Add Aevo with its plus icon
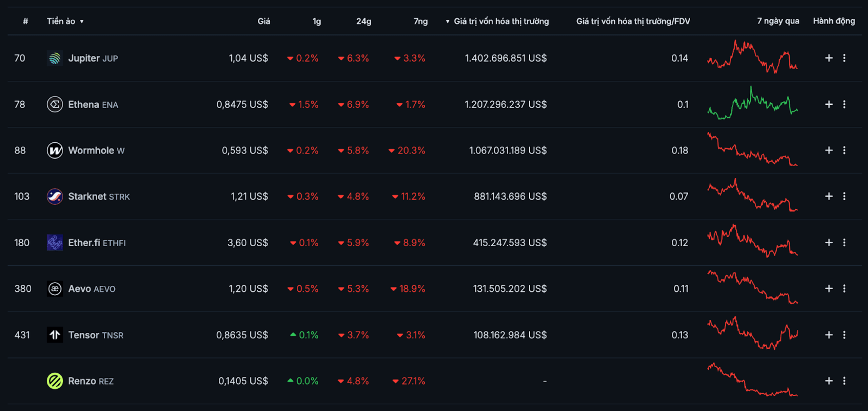 coord(829,288)
